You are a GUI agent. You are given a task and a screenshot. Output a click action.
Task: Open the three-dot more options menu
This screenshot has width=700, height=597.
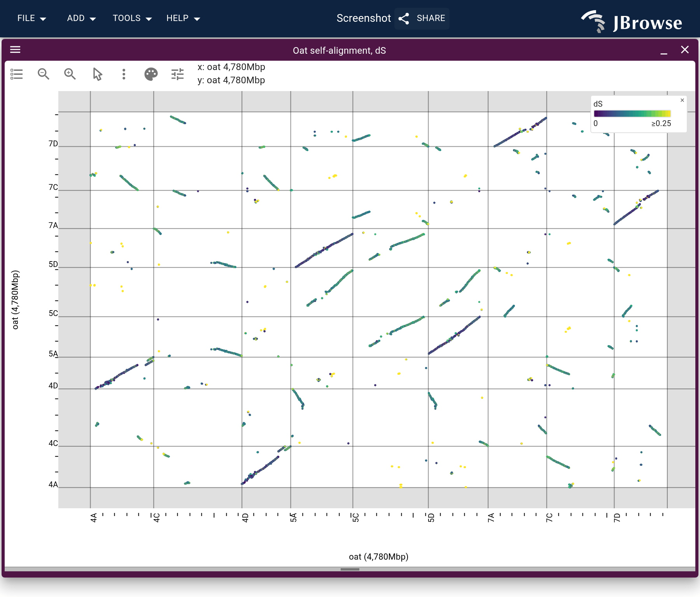pos(124,74)
